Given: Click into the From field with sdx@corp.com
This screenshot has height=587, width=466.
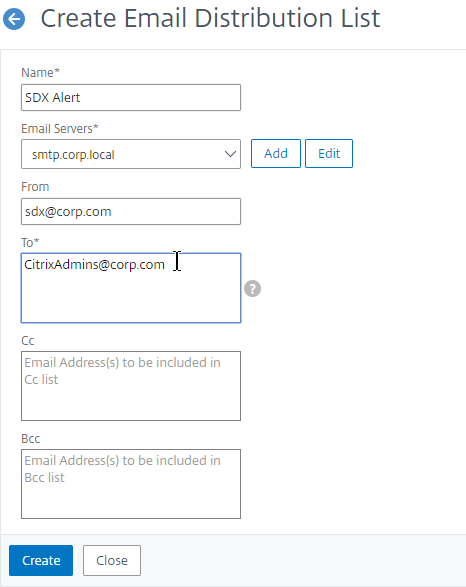Looking at the screenshot, I should pyautogui.click(x=131, y=212).
